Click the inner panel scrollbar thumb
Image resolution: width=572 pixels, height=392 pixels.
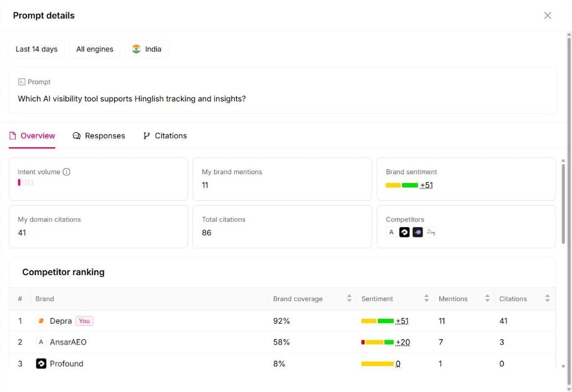click(563, 203)
